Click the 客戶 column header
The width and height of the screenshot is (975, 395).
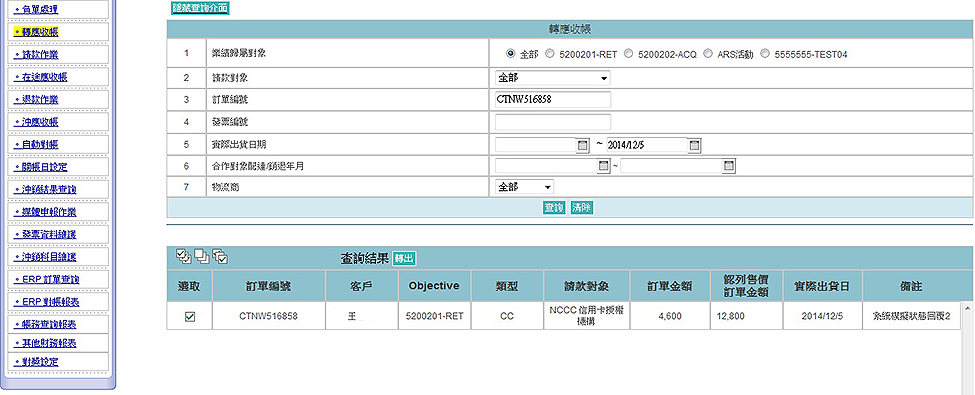[362, 286]
